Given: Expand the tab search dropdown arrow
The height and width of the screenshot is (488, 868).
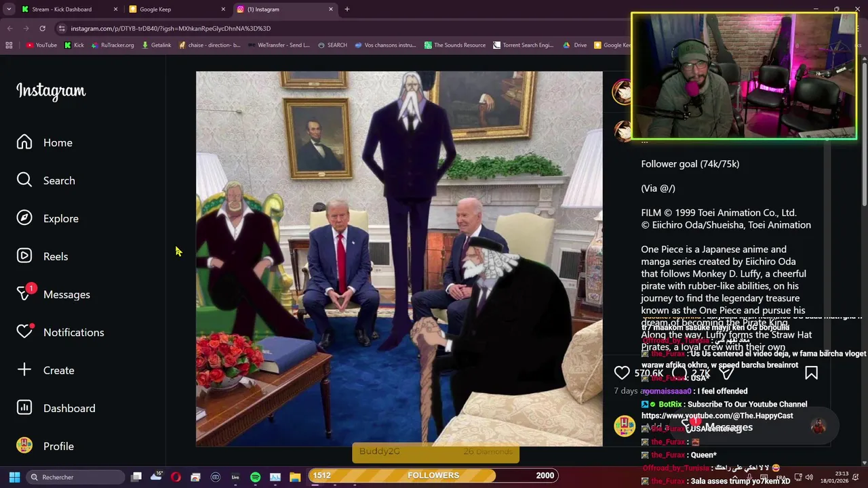Looking at the screenshot, I should [x=9, y=9].
